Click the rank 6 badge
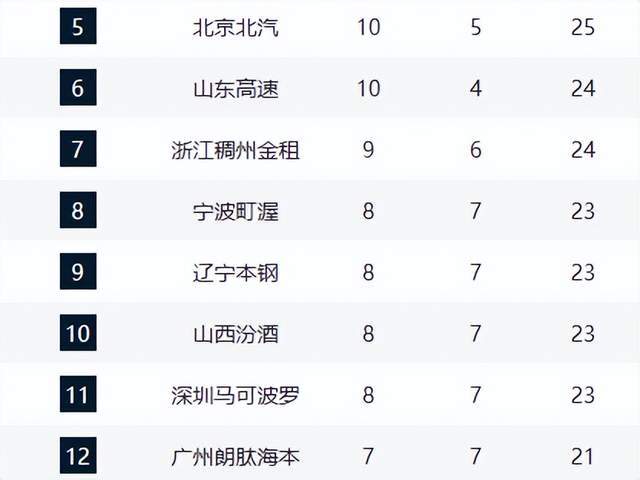Image resolution: width=640 pixels, height=480 pixels. tap(78, 88)
